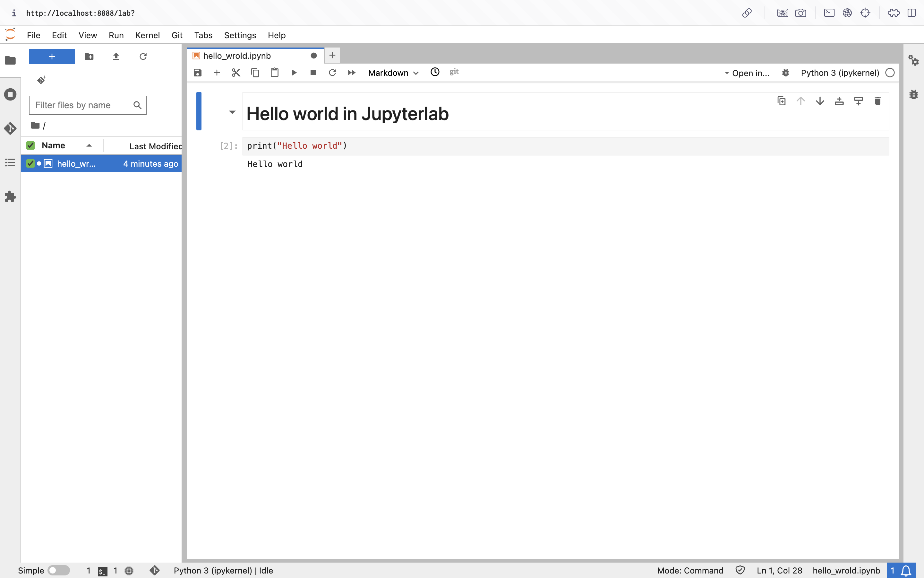The height and width of the screenshot is (578, 924).
Task: Duplicate the heading cell
Action: click(x=782, y=101)
